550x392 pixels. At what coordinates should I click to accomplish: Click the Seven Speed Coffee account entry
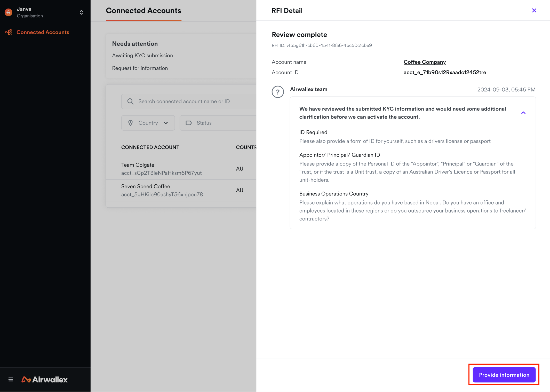(x=162, y=190)
